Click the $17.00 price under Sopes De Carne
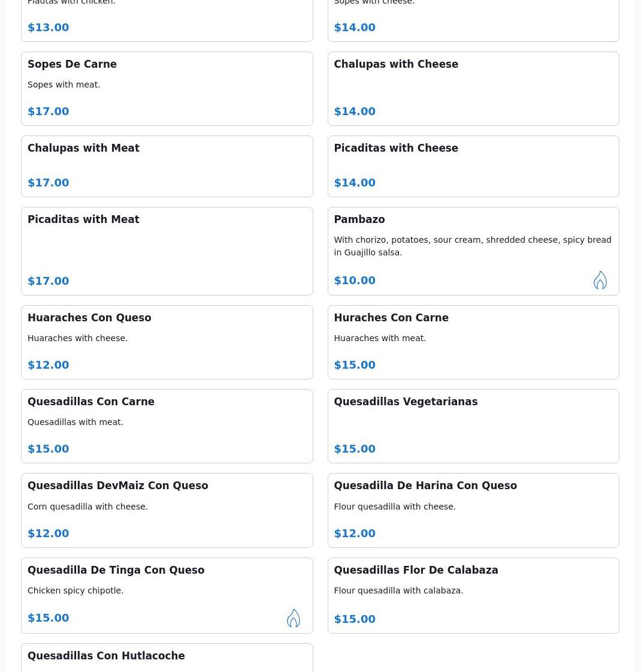The image size is (641, 672). pyautogui.click(x=49, y=112)
